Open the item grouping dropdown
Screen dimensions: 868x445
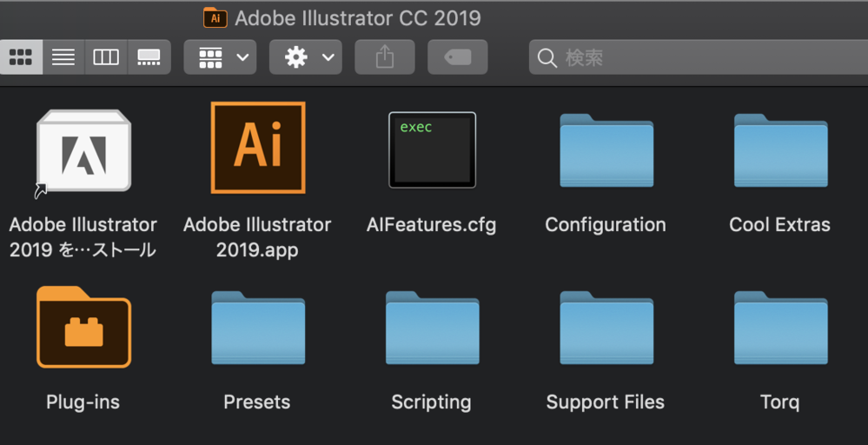tap(220, 57)
